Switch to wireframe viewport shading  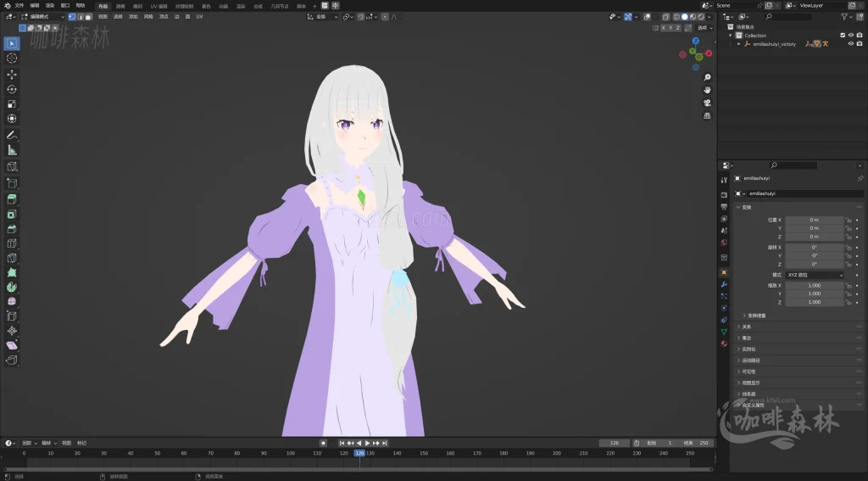tap(676, 17)
